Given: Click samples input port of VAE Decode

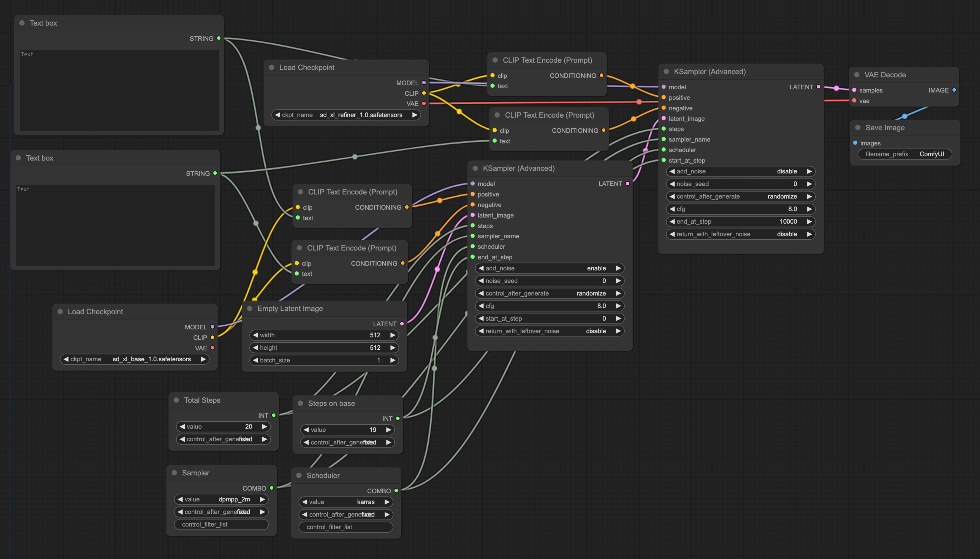Looking at the screenshot, I should (854, 90).
